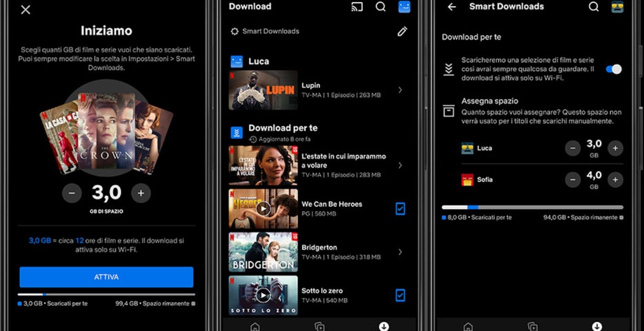Click the Smart Downloads label text
Viewport: 644px width, 331px height.
(270, 31)
